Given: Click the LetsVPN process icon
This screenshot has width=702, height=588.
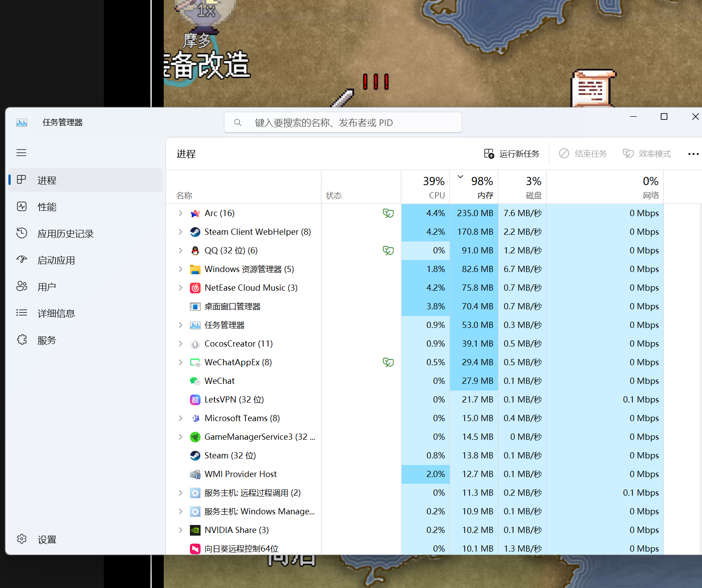Looking at the screenshot, I should pos(195,400).
